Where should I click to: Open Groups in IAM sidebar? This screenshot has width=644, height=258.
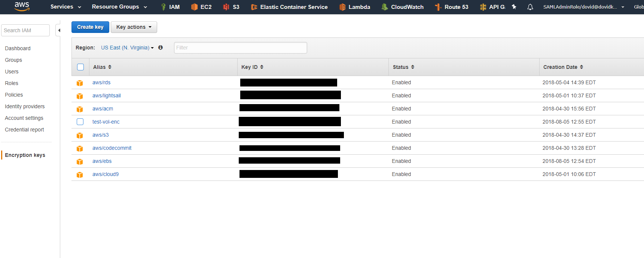coord(13,60)
